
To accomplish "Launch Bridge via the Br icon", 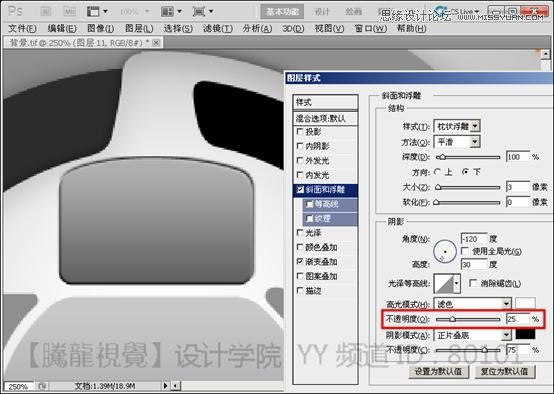I will pos(46,12).
